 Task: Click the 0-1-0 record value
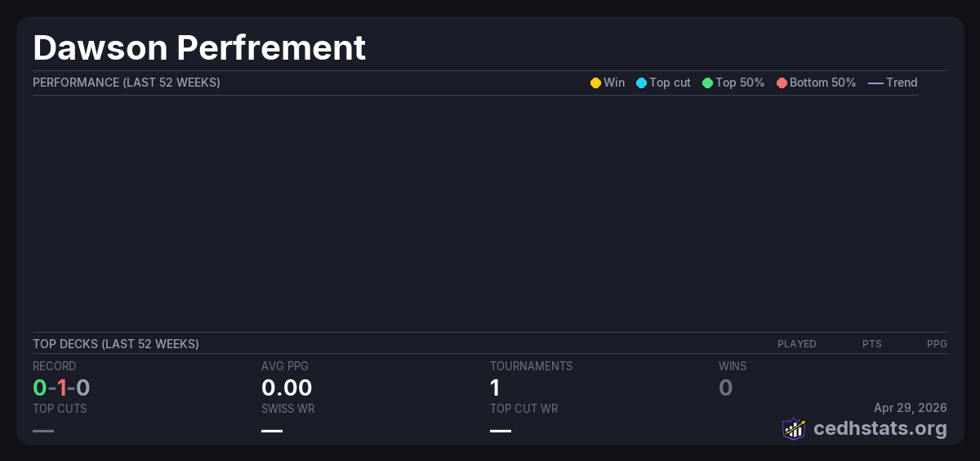pyautogui.click(x=61, y=387)
